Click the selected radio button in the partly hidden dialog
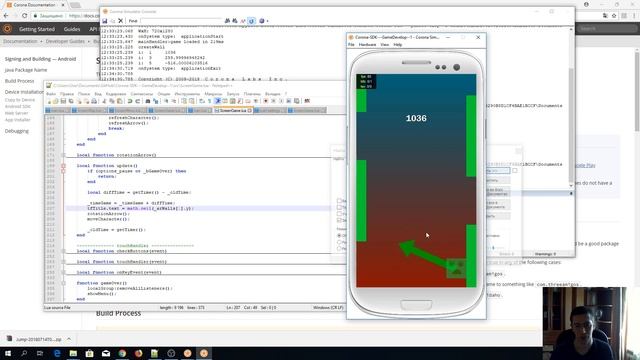 pos(339,236)
